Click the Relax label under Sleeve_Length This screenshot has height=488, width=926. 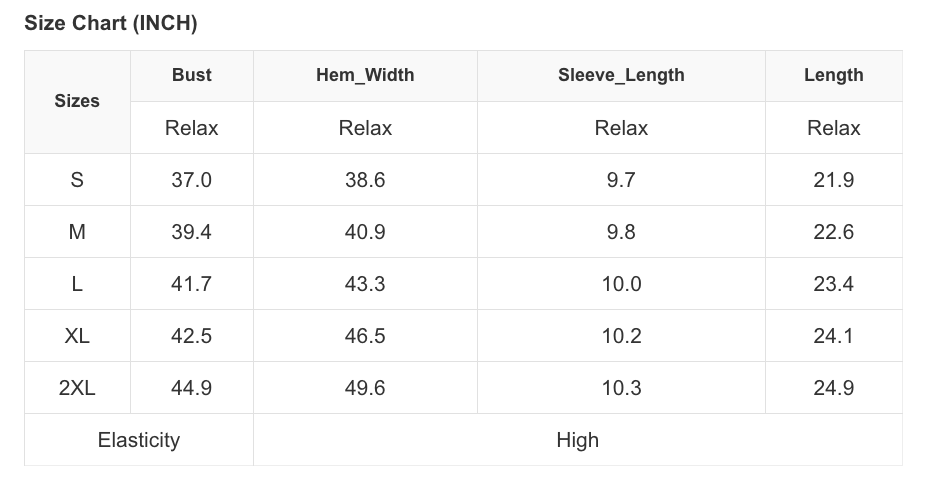pos(621,128)
